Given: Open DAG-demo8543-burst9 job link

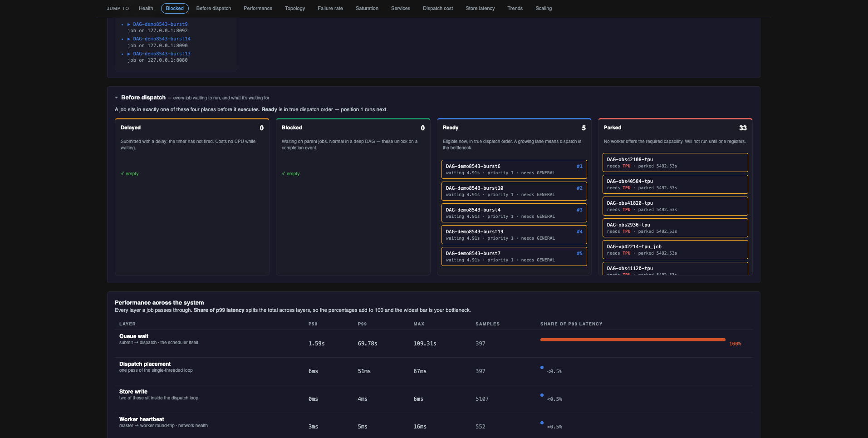Looking at the screenshot, I should 160,25.
